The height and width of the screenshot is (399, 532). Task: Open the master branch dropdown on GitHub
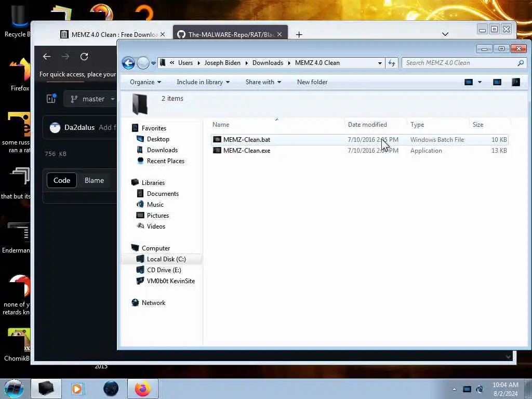point(90,99)
